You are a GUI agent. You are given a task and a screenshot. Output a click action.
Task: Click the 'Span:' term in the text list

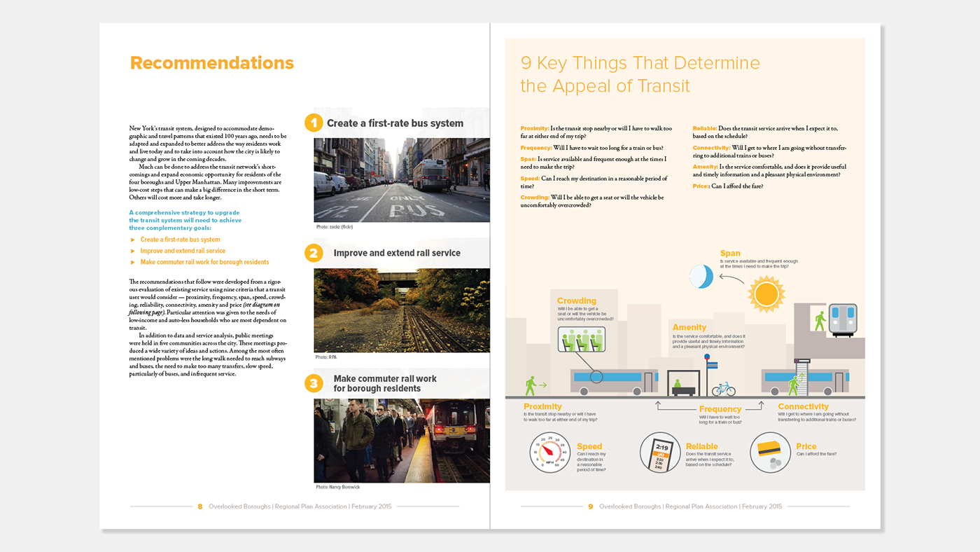(x=528, y=159)
